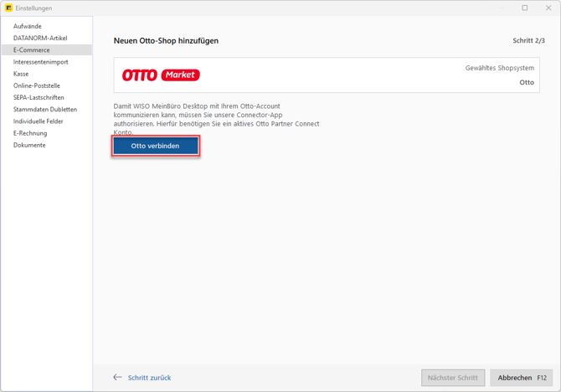The width and height of the screenshot is (561, 392).
Task: Go to the E-Rechnung section
Action: pos(29,133)
